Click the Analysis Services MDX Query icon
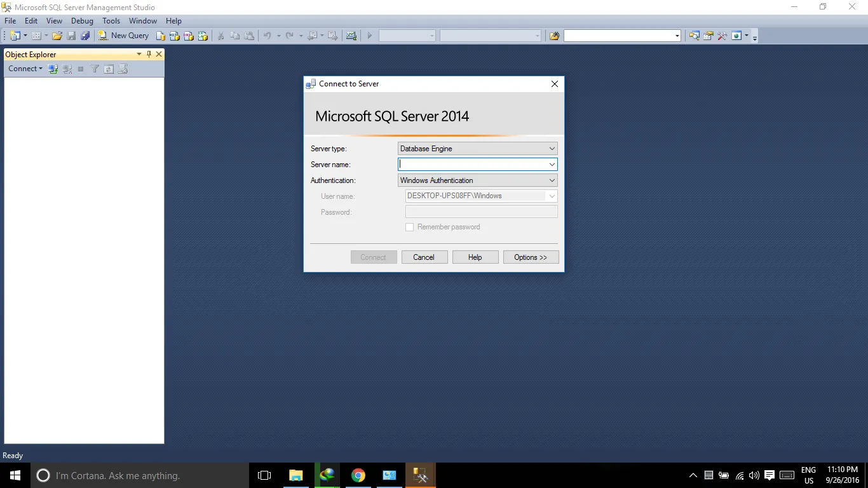Screen dimensions: 868x488 point(175,36)
